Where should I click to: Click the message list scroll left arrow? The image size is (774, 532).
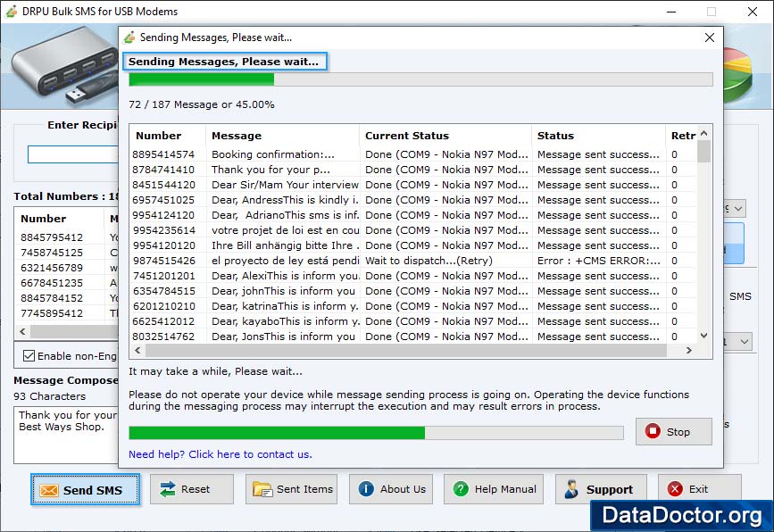click(x=137, y=351)
